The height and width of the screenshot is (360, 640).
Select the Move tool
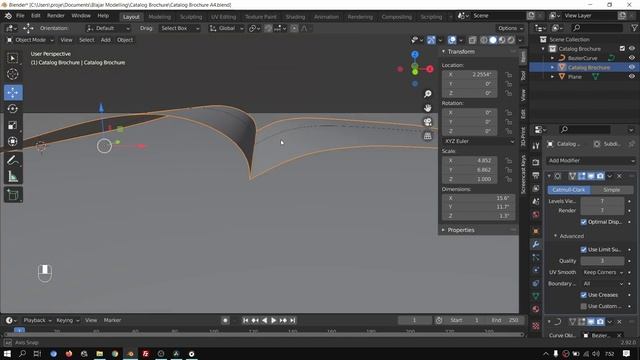point(13,93)
